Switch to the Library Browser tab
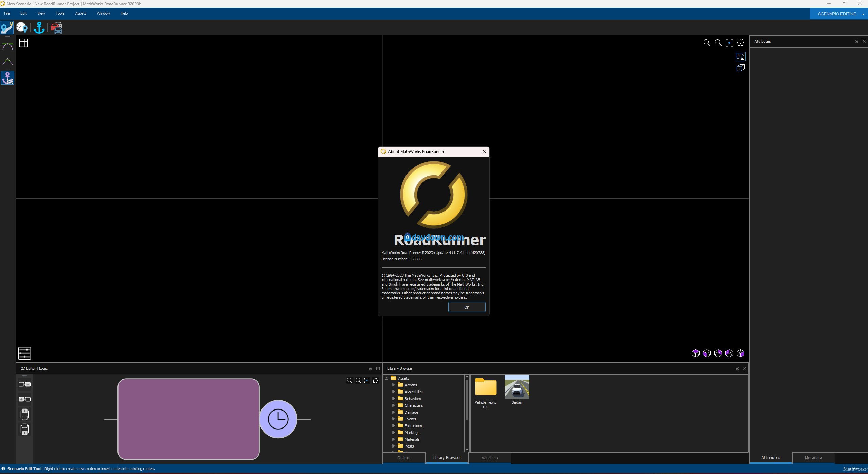Viewport: 868px width, 474px height. click(447, 458)
